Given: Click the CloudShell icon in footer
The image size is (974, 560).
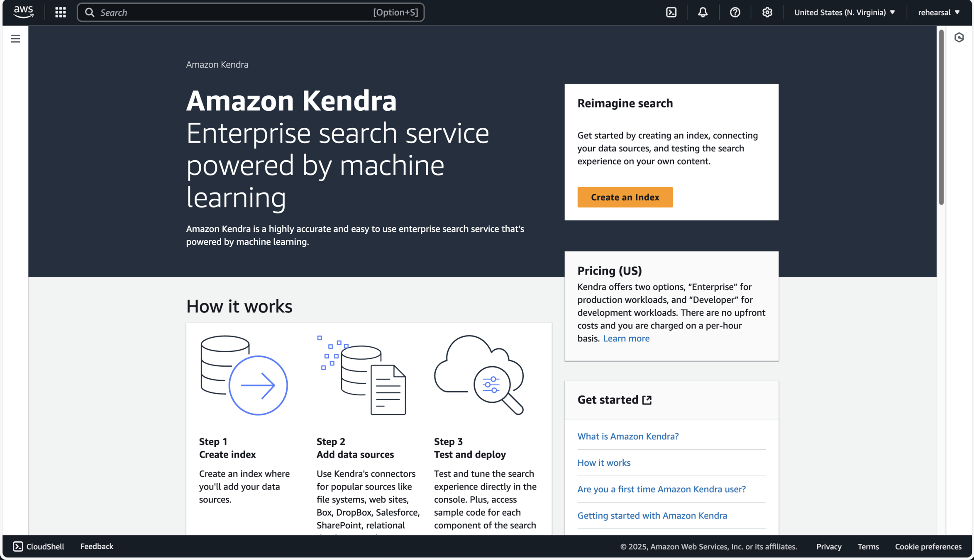Looking at the screenshot, I should [18, 546].
